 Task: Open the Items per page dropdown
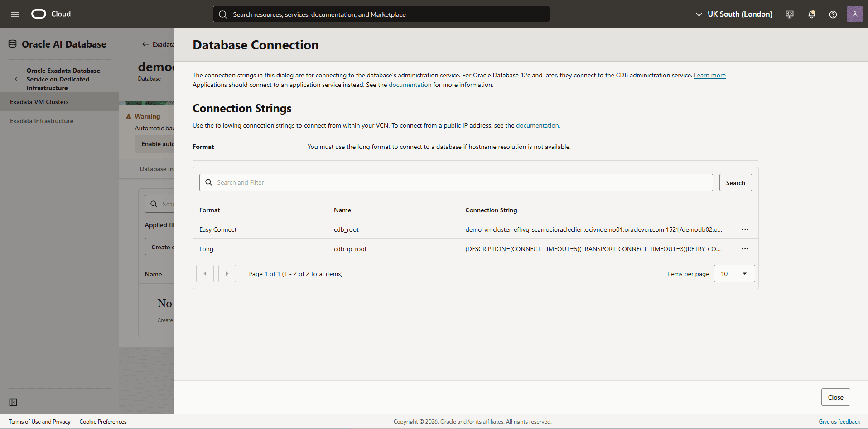click(x=734, y=273)
